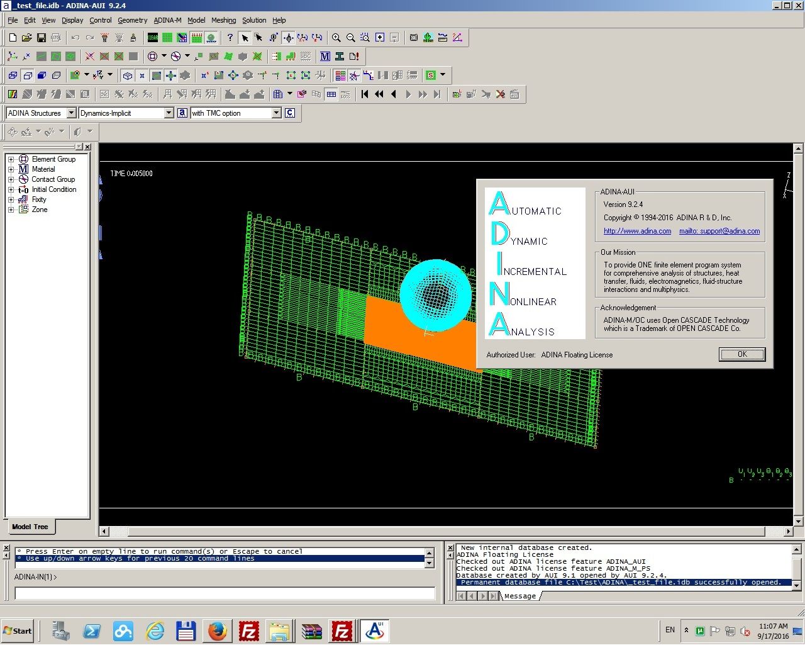Click the Save file icon in toolbar
Screen dimensions: 805x672
(42, 38)
